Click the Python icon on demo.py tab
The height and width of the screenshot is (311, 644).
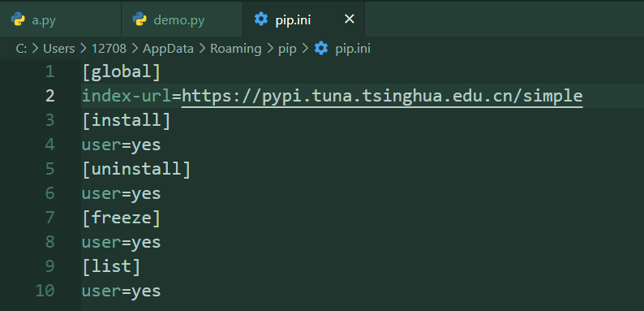click(x=140, y=19)
